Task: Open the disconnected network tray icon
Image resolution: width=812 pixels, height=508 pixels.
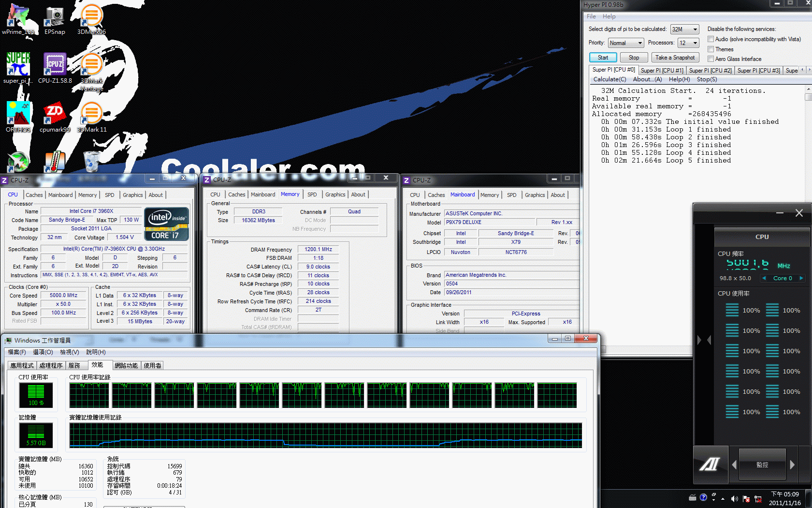Action: [758, 498]
